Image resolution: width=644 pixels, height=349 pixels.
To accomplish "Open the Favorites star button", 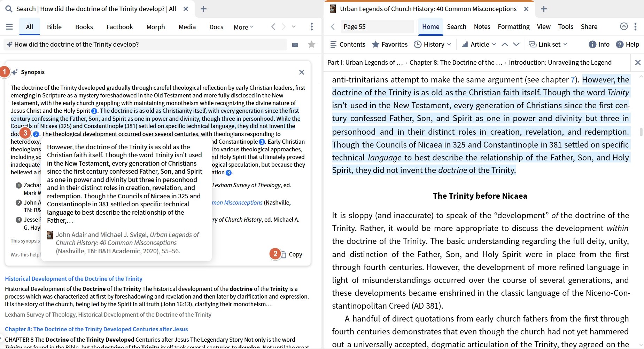I will coord(389,44).
